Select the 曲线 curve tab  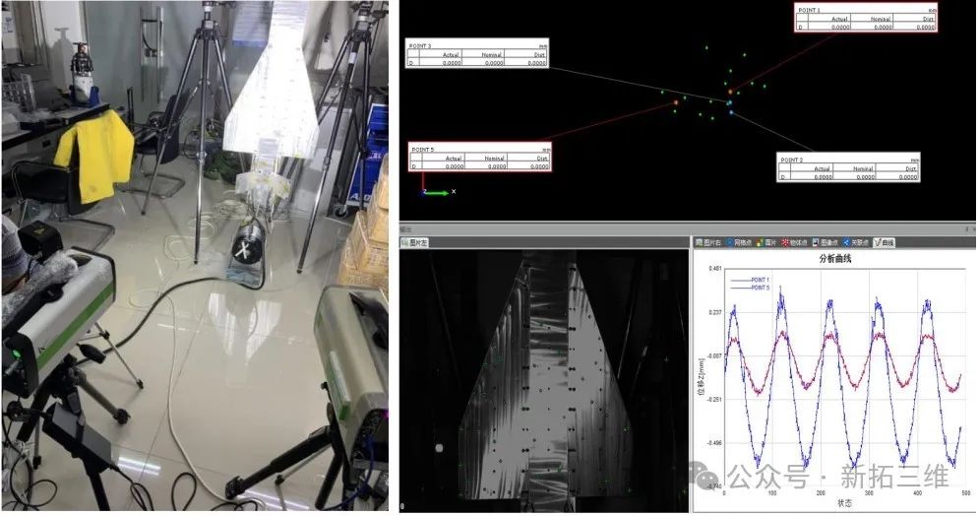click(x=884, y=242)
